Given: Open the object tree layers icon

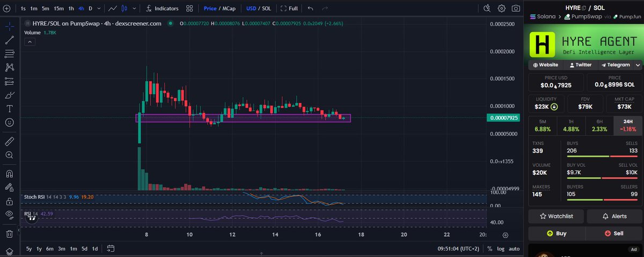Looking at the screenshot, I should (x=9, y=252).
